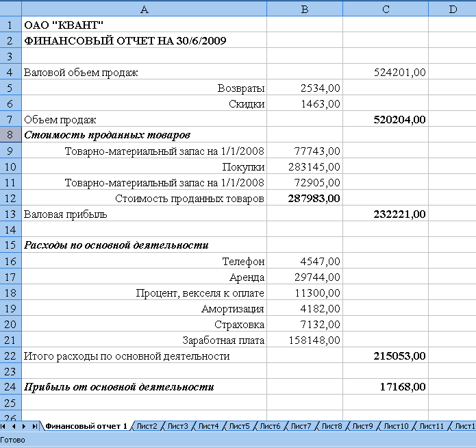Select value 283145,00 cell
The height and width of the screenshot is (448, 476).
pos(305,166)
